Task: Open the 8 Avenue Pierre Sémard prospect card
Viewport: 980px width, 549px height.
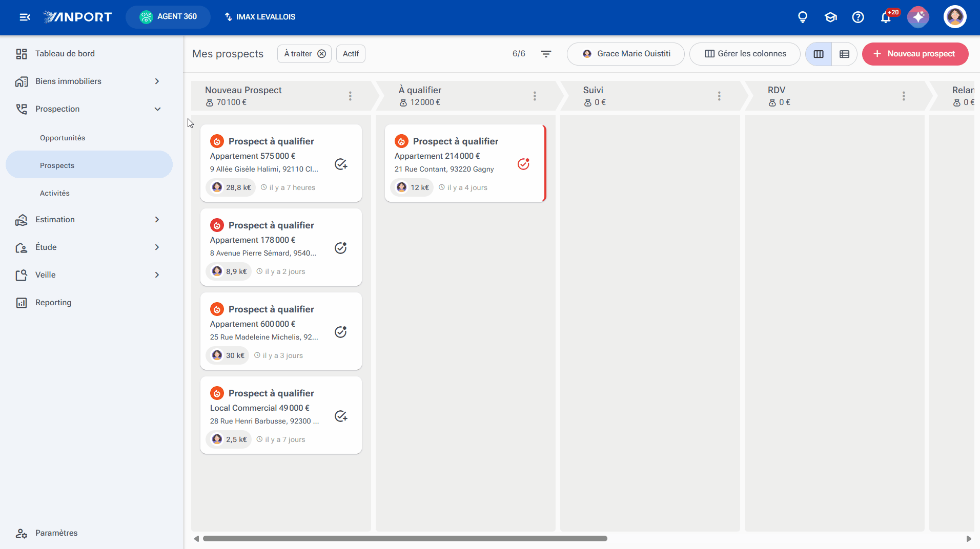Action: [x=281, y=247]
